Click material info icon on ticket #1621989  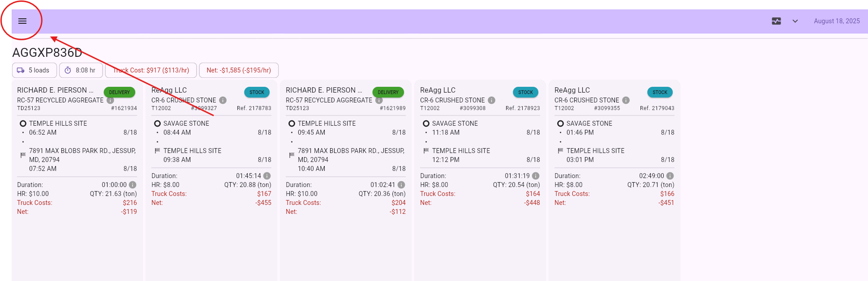[379, 100]
